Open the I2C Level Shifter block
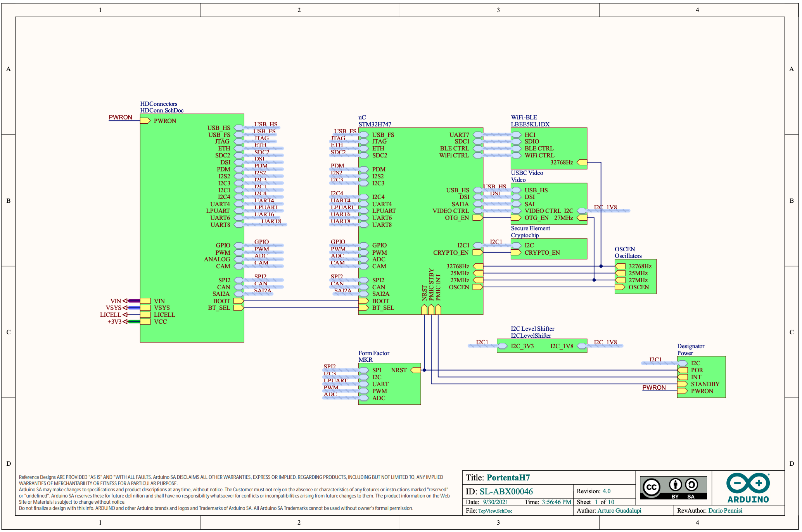Screen dimensions: 802x532 coord(542,345)
